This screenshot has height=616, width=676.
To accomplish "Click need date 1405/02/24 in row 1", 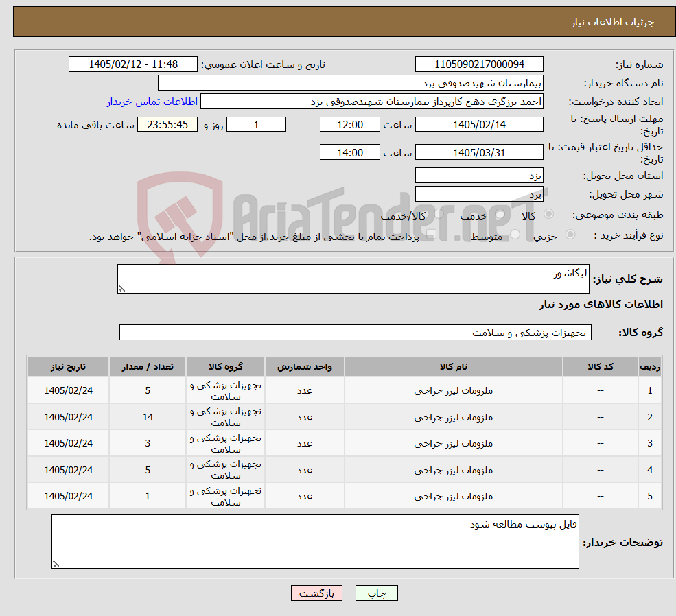I will pos(68,391).
